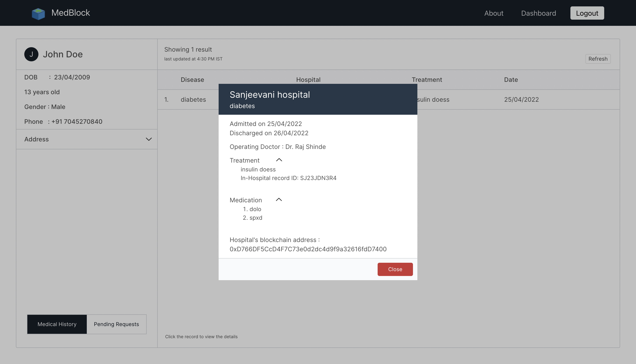Select the Medical History tab
The width and height of the screenshot is (636, 364).
57,324
